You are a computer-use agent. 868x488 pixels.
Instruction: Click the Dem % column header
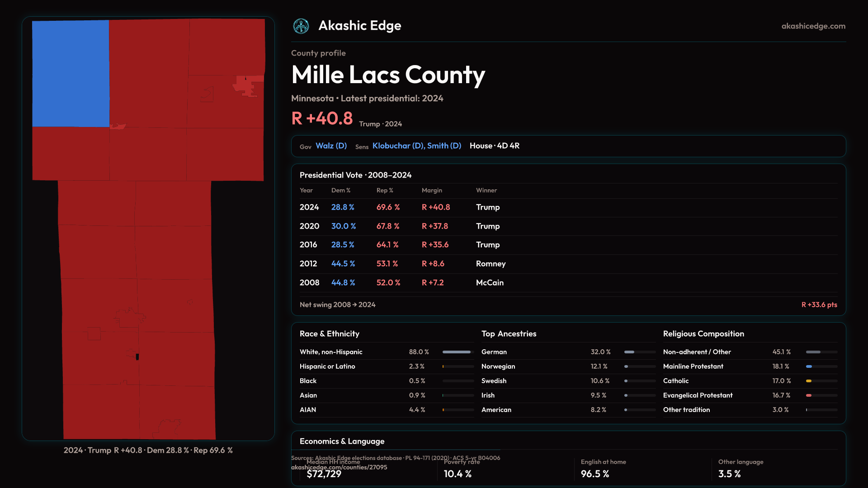340,191
